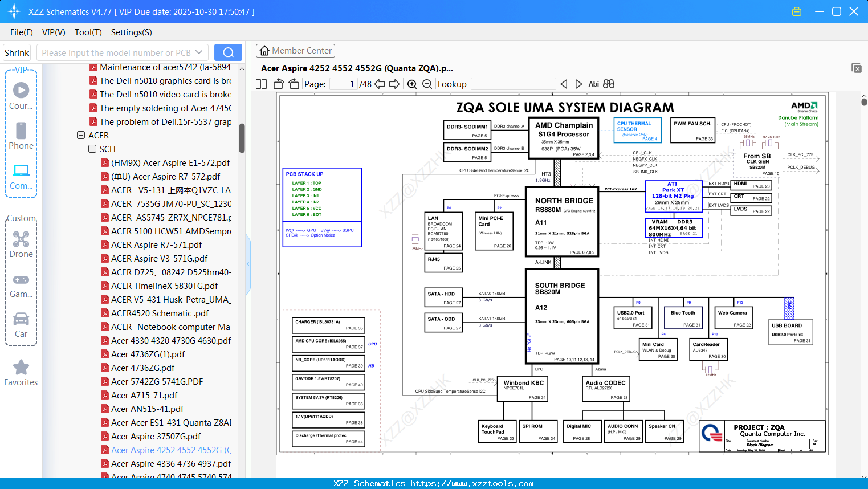The width and height of the screenshot is (868, 489).
Task: Collapse the SCH subfolder
Action: pyautogui.click(x=92, y=149)
